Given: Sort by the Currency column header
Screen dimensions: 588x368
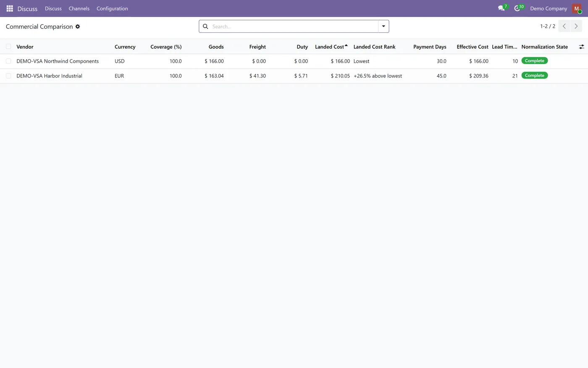Looking at the screenshot, I should pos(125,47).
